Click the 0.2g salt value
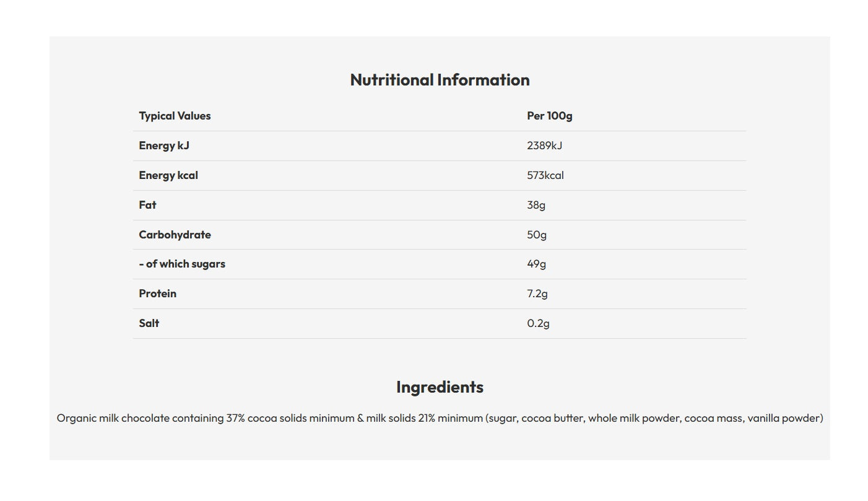The height and width of the screenshot is (501, 868). 539,323
